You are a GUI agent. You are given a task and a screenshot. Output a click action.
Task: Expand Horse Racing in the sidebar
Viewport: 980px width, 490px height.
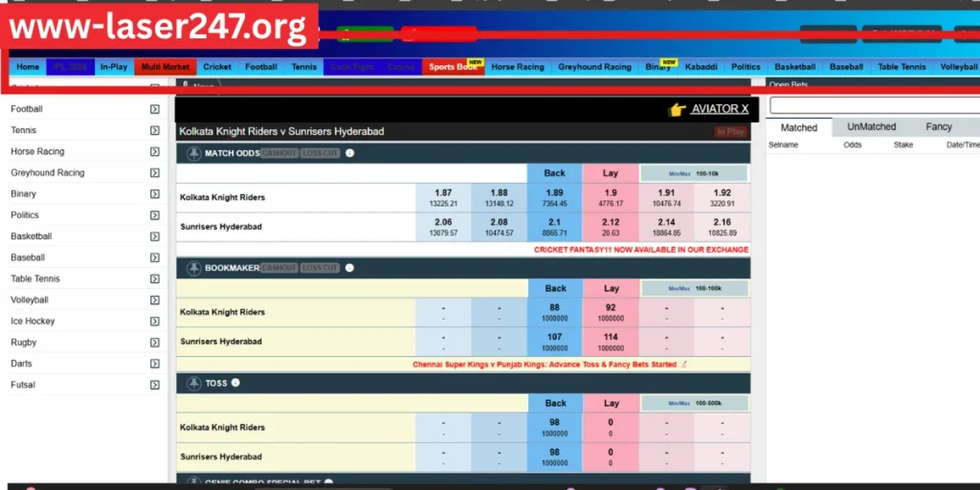[x=155, y=152]
